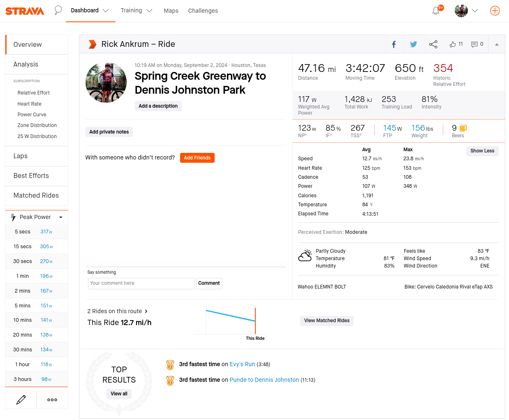Open the profile avatar in header
Viewport: 509px width, 420px height.
click(461, 11)
